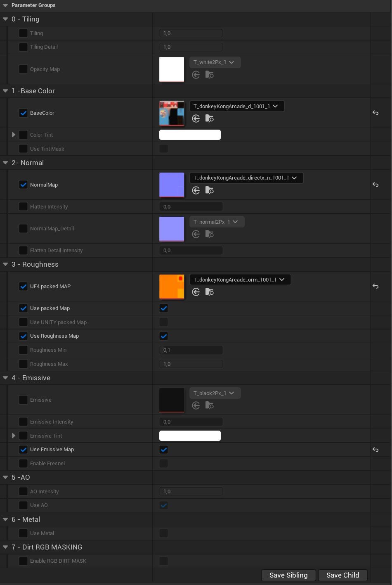Open the T_donkeyKongArcade_d_1001_1 texture dropdown
The width and height of the screenshot is (392, 585).
click(237, 106)
